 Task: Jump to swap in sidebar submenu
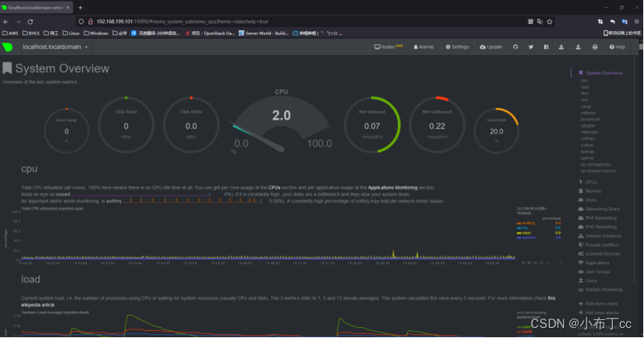pyautogui.click(x=586, y=106)
